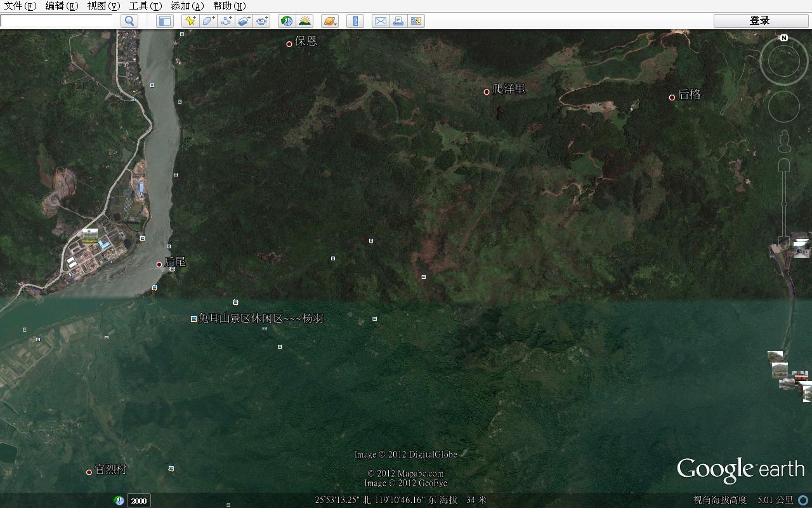Click the look-around joystick ring
The image size is (812, 508).
[784, 62]
